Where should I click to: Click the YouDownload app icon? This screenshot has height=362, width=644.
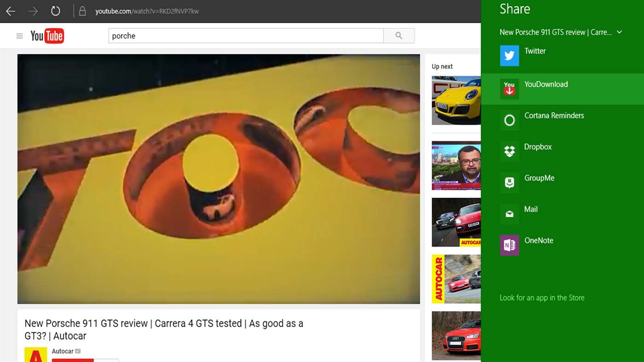[x=509, y=89]
